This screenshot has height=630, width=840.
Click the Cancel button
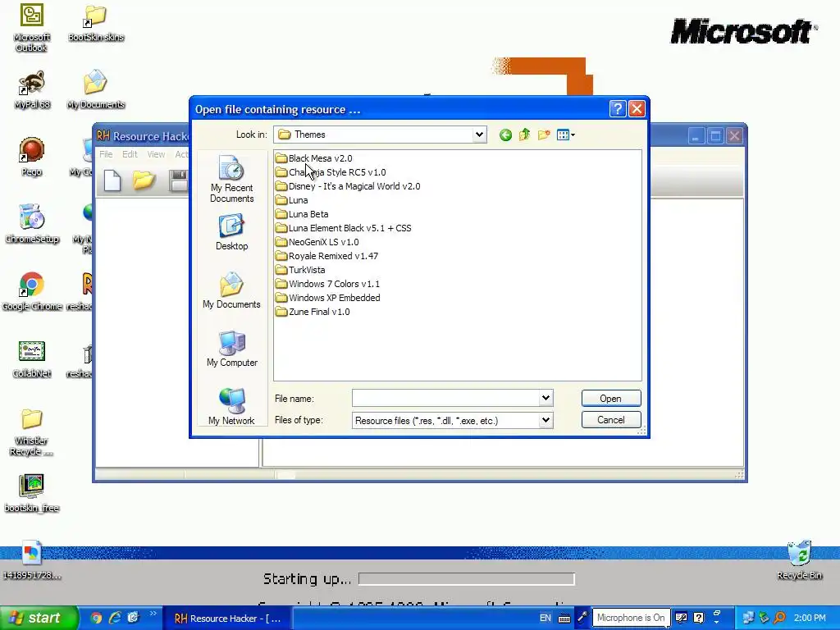tap(610, 420)
